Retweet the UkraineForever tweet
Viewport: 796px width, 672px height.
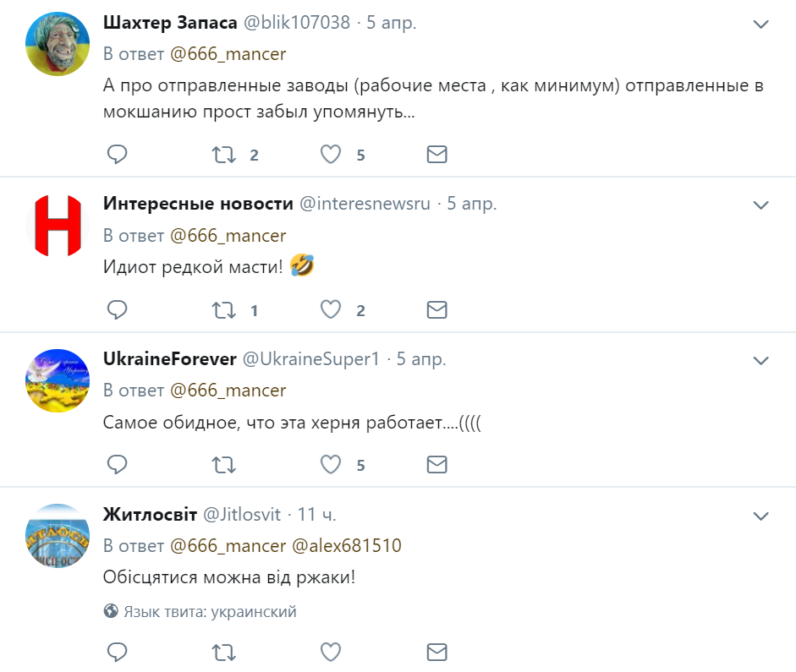[223, 465]
